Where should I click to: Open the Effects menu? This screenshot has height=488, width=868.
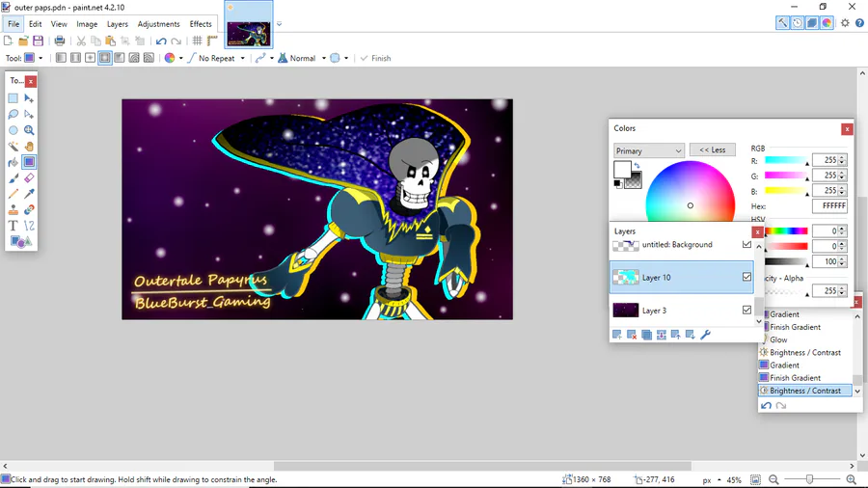click(x=201, y=24)
